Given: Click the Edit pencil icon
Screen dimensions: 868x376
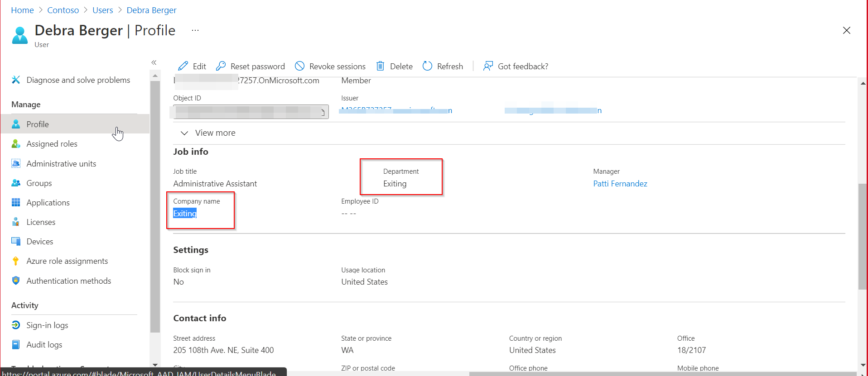Looking at the screenshot, I should tap(183, 66).
